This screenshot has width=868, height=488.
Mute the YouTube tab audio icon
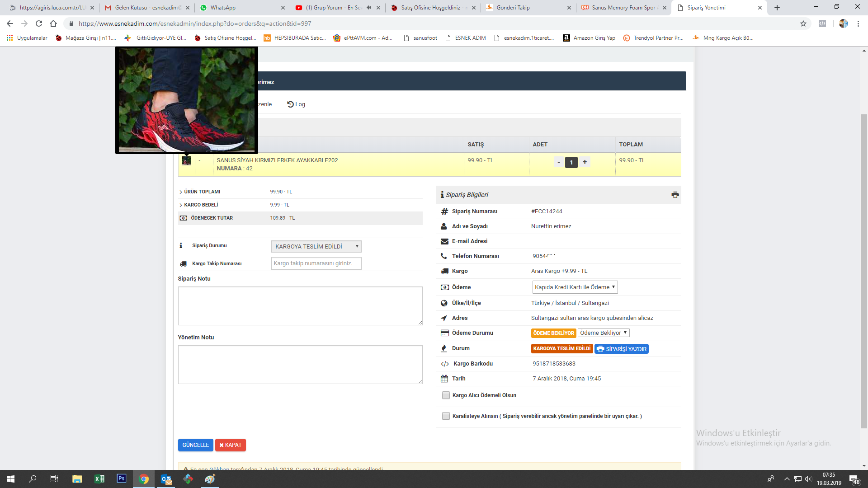pyautogui.click(x=368, y=8)
